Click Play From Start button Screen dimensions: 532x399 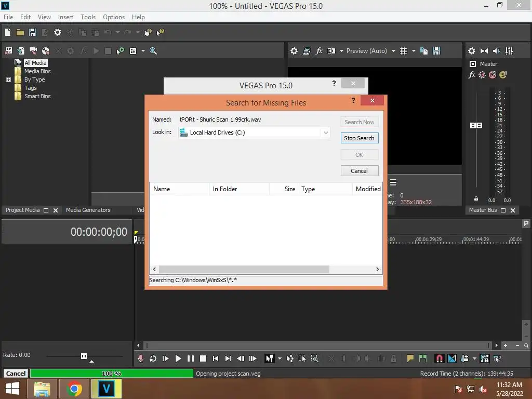pyautogui.click(x=166, y=358)
